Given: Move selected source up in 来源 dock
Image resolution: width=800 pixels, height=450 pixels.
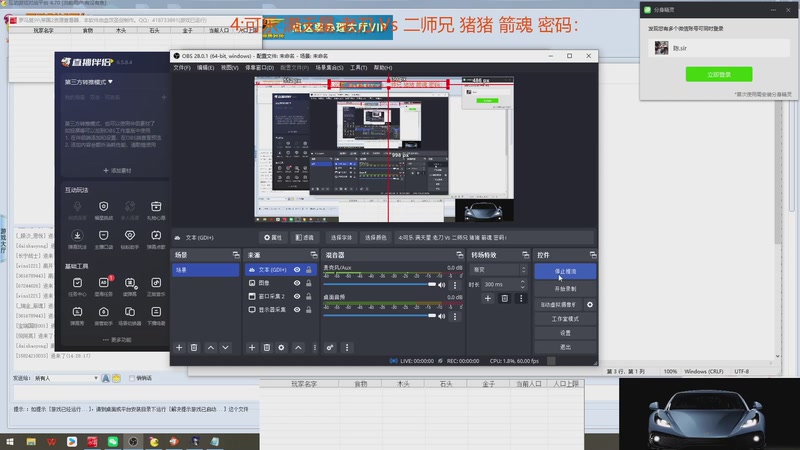Looking at the screenshot, I should point(298,347).
